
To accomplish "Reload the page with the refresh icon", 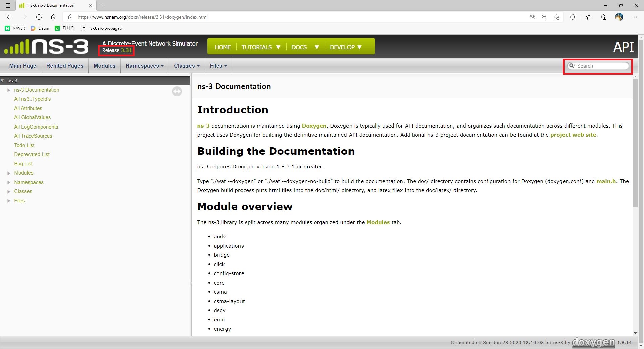I will (39, 17).
